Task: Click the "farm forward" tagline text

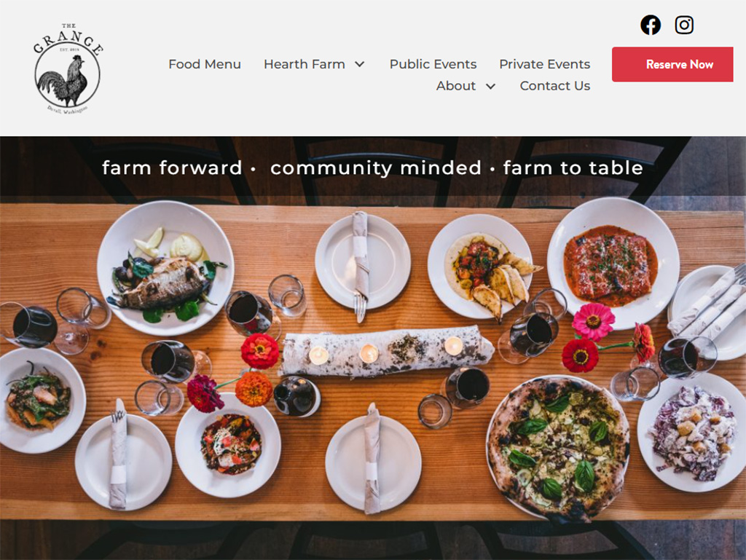Action: 172,167
